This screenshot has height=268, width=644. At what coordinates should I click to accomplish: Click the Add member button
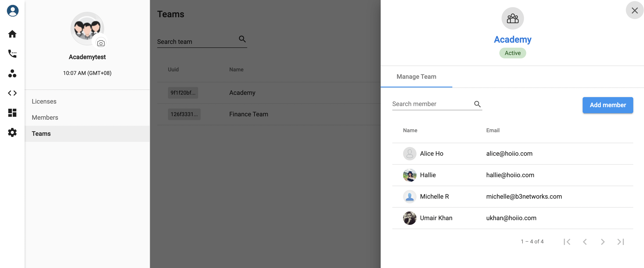608,105
